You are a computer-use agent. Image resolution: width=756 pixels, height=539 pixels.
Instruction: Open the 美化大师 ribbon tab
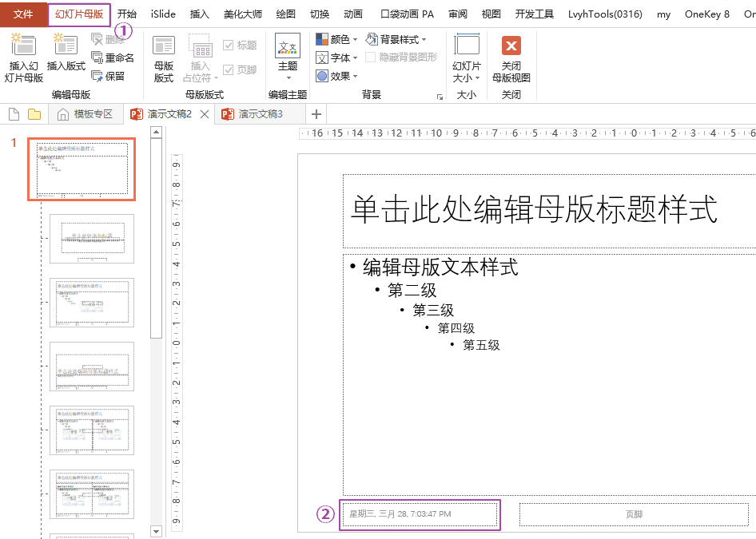click(242, 14)
